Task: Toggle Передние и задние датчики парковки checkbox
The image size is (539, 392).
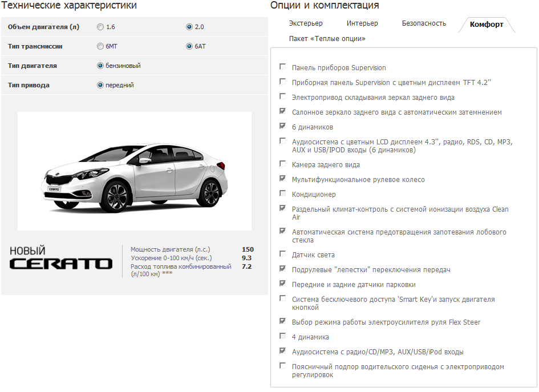Action: [x=282, y=284]
